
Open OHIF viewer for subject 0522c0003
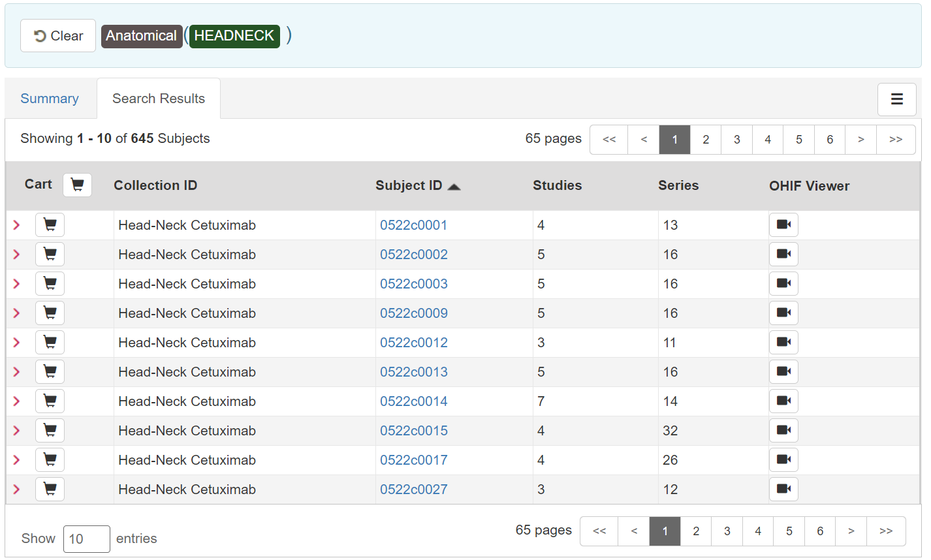click(x=783, y=284)
